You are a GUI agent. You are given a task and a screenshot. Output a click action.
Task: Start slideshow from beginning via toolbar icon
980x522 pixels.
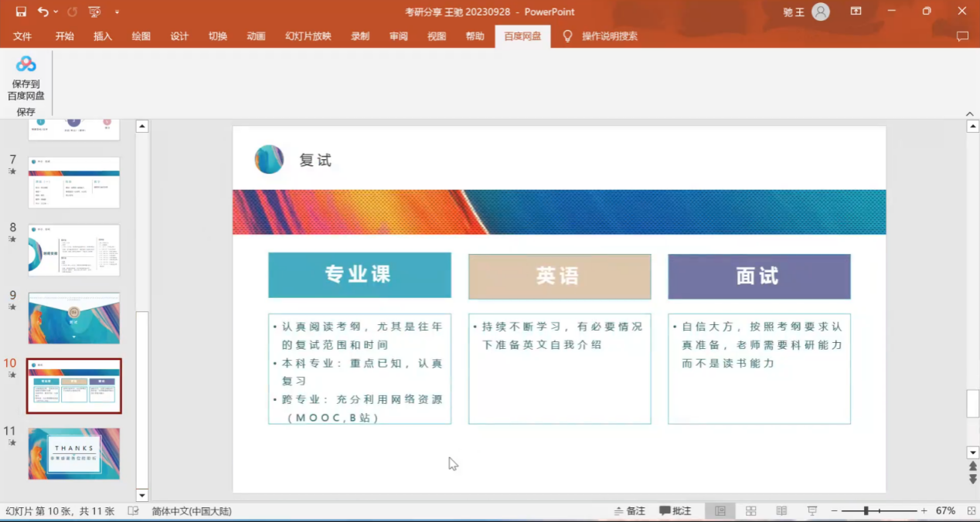click(94, 12)
